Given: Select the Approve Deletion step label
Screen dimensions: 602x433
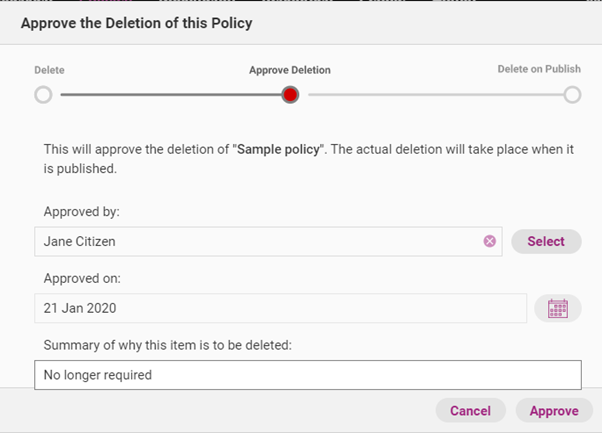Looking at the screenshot, I should point(290,70).
